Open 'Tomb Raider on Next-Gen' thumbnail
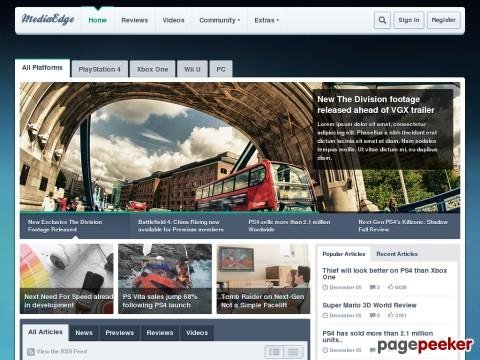This screenshot has width=480, height=360. click(x=263, y=279)
